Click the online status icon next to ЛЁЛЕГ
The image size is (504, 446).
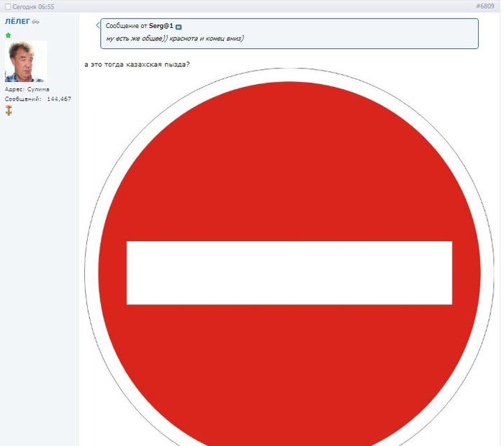pos(36,22)
